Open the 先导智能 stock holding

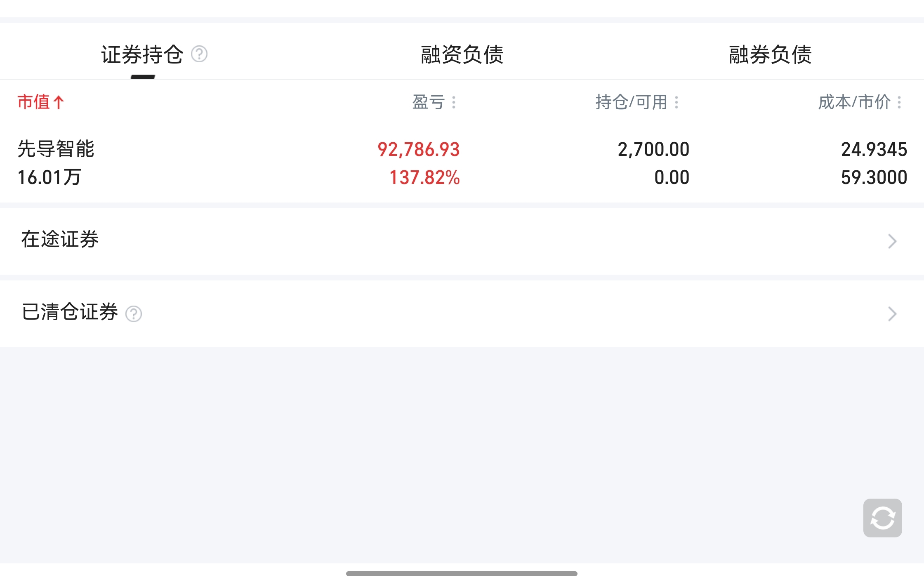462,163
